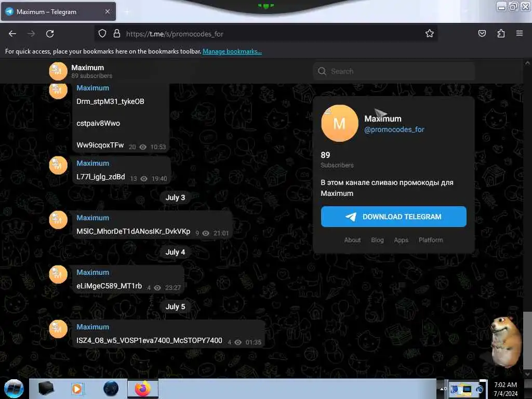Select promo code text cstpaiv8Wwo
Viewport: 532px width, 399px height.
[98, 123]
